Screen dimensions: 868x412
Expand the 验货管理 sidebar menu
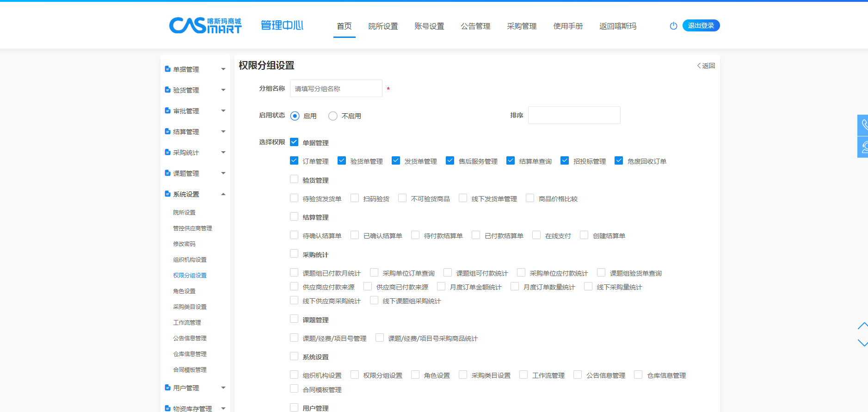[x=195, y=90]
